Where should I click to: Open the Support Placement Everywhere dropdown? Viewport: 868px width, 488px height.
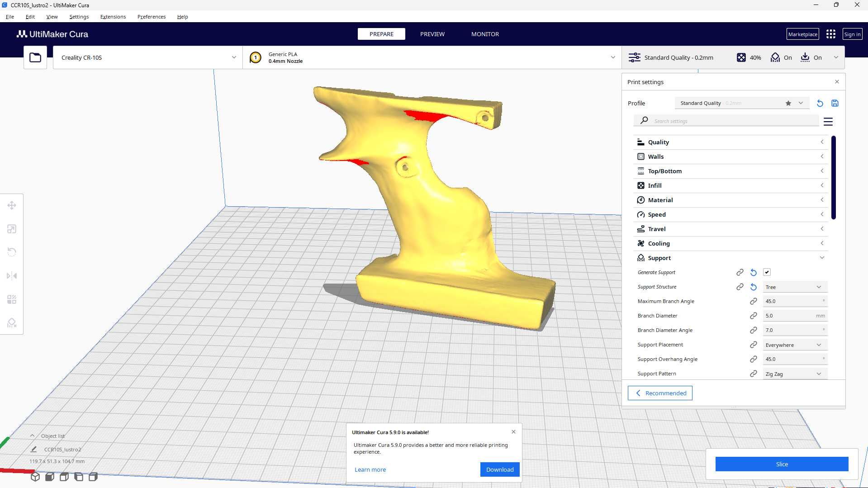point(795,345)
